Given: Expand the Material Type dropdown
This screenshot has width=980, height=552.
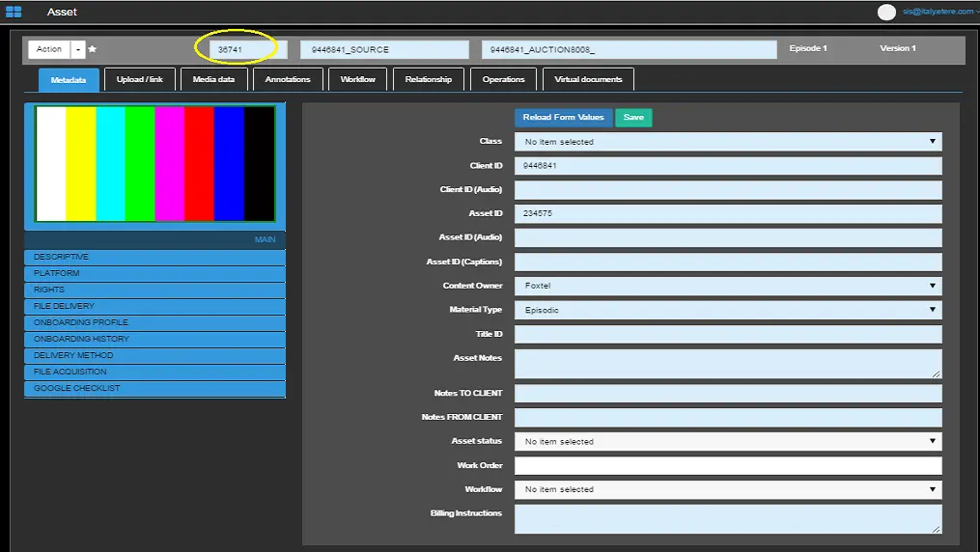Looking at the screenshot, I should click(727, 310).
